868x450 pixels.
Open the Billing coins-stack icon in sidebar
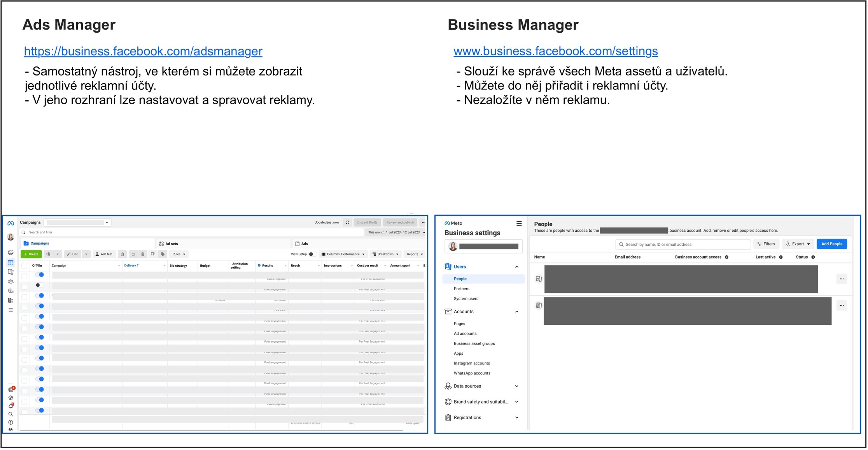coord(10,301)
